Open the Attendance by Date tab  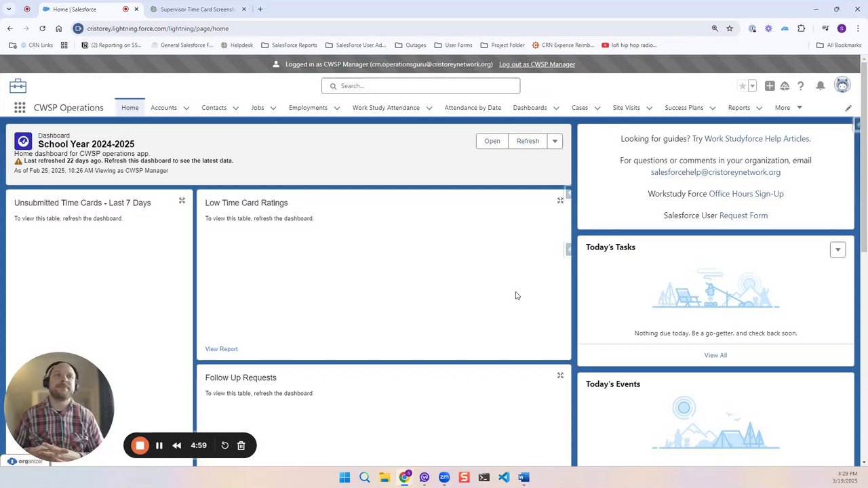tap(473, 108)
